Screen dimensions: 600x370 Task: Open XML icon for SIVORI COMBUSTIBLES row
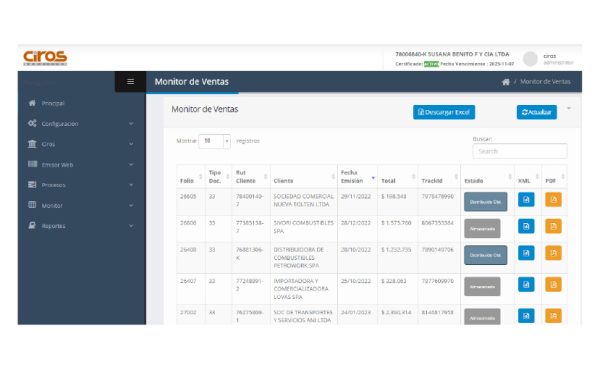click(x=526, y=226)
